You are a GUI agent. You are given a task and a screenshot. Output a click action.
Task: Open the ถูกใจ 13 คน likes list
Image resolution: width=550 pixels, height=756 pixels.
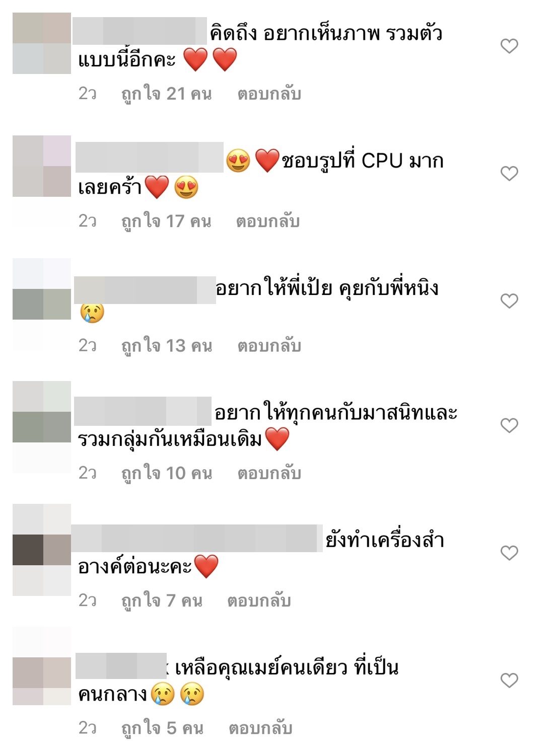(x=167, y=346)
